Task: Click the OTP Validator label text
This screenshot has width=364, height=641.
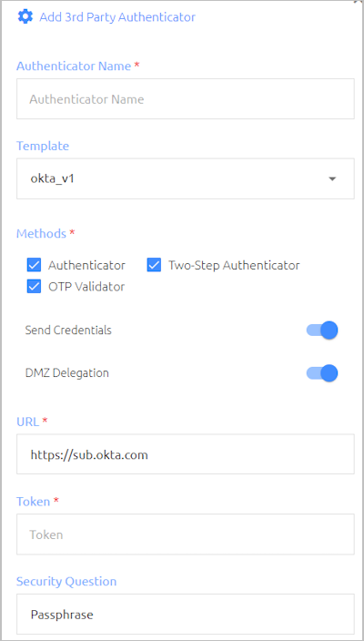Action: click(x=86, y=287)
